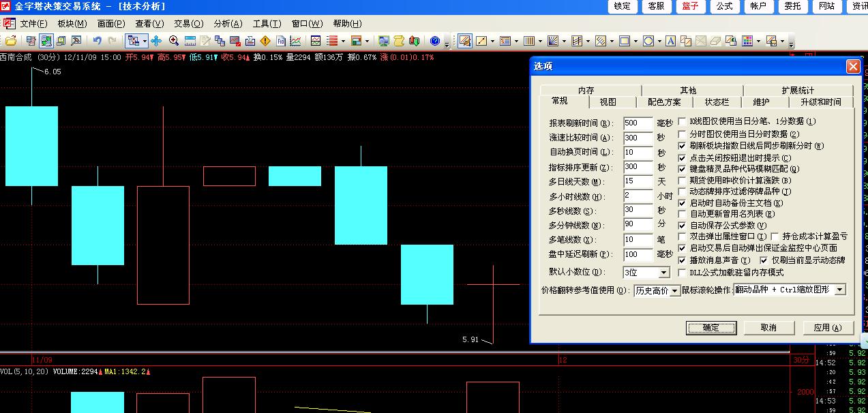The width and height of the screenshot is (868, 413).
Task: Click the blue help question mark icon
Action: click(435, 41)
